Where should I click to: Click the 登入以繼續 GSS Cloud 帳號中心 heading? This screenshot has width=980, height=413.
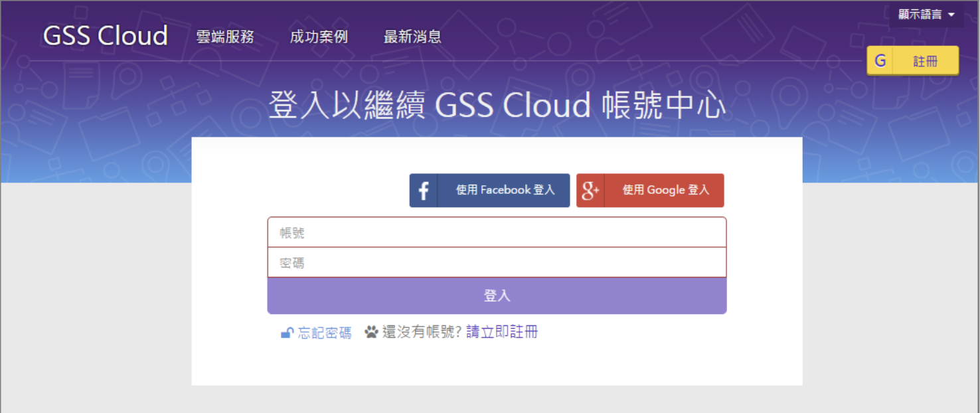pyautogui.click(x=497, y=106)
